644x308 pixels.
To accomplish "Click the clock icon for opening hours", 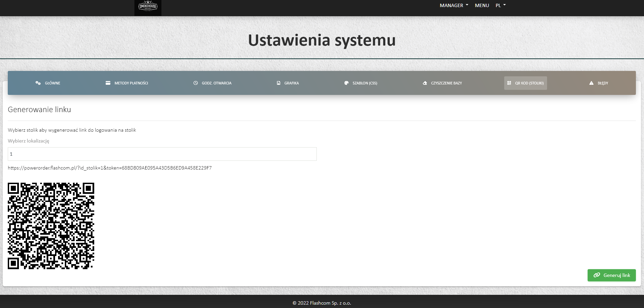I will pos(196,83).
